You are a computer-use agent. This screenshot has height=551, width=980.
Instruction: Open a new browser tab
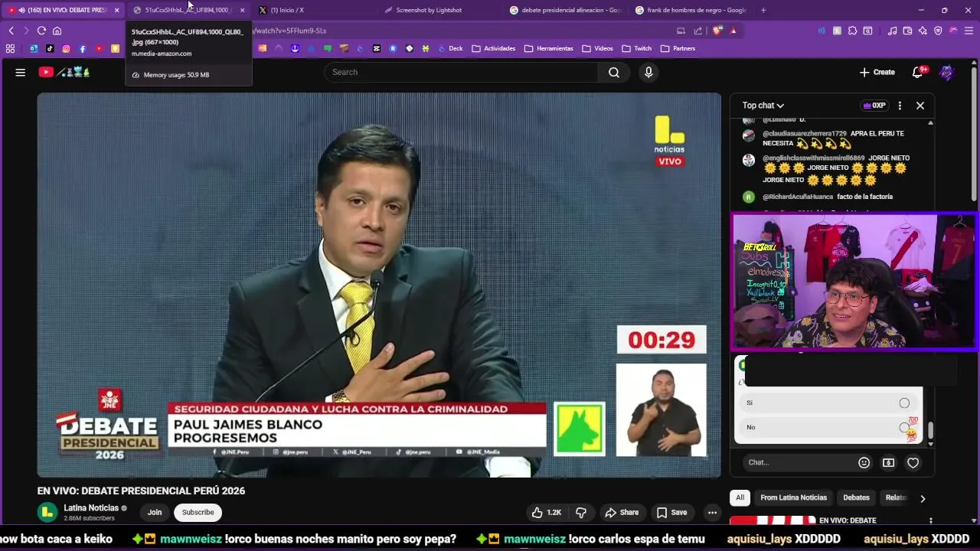[x=763, y=10]
